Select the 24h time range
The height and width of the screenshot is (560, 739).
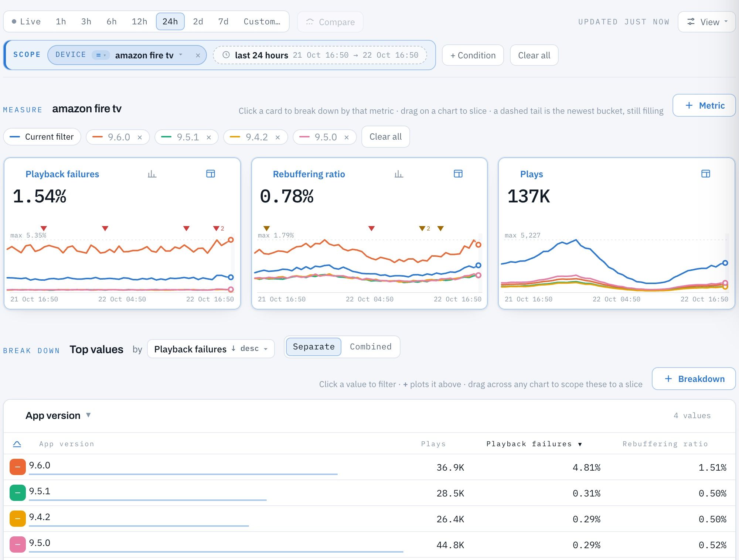click(170, 22)
